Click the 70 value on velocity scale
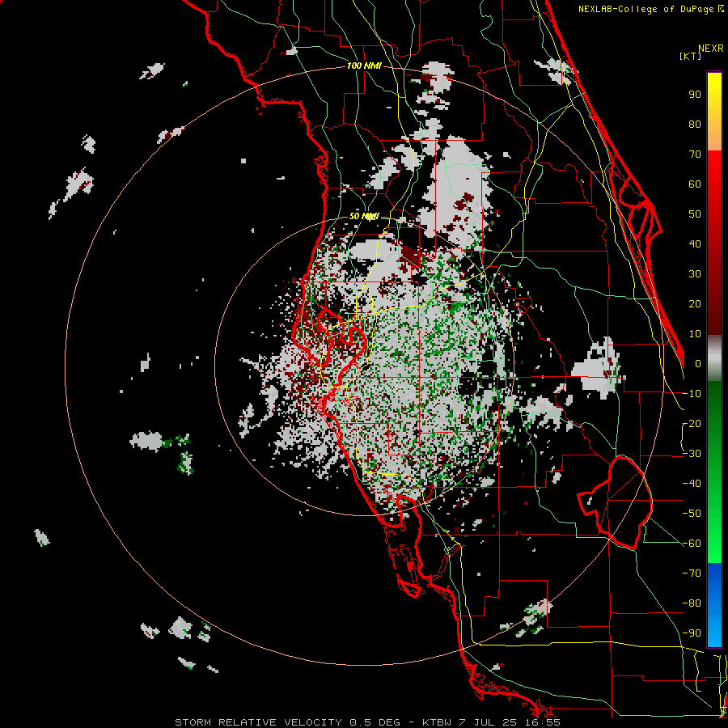This screenshot has width=728, height=728. coord(695,154)
